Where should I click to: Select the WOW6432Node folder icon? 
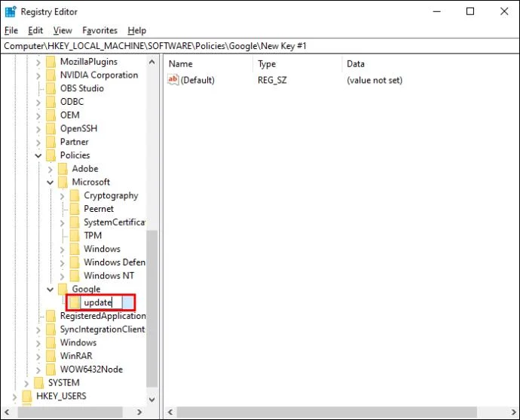click(x=50, y=369)
